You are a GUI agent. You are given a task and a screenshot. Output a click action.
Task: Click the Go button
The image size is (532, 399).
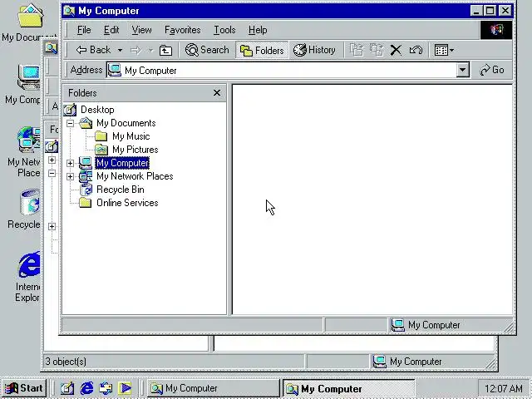pyautogui.click(x=492, y=70)
